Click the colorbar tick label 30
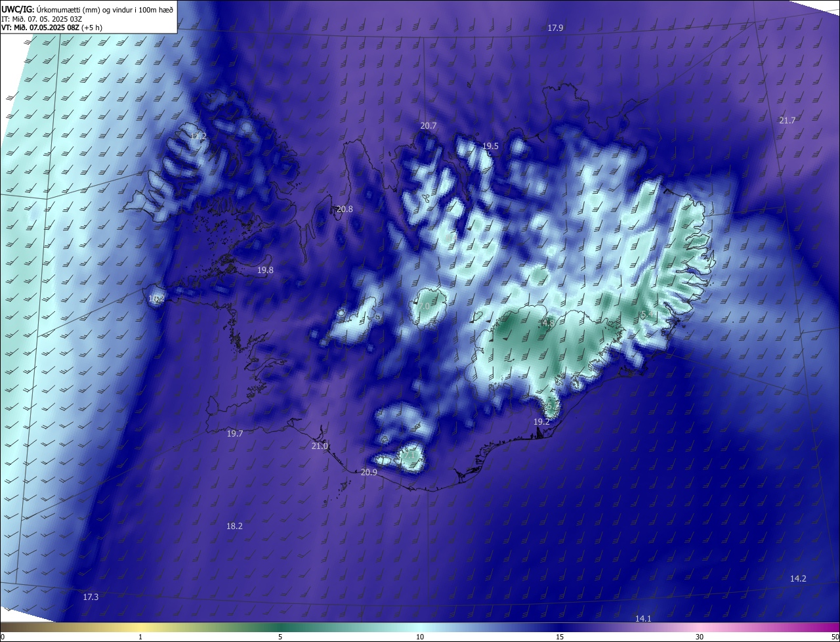The width and height of the screenshot is (840, 642). pyautogui.click(x=700, y=637)
